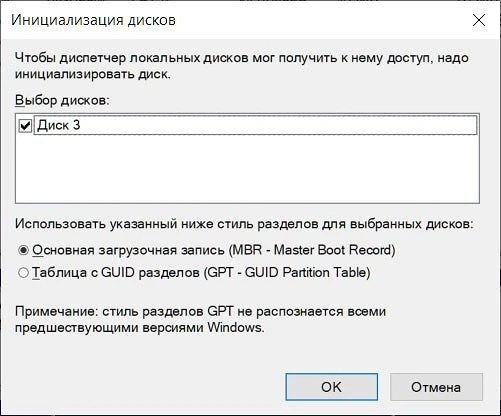Choose the MBR radio button
Screen dimensions: 501x416
click(x=23, y=250)
